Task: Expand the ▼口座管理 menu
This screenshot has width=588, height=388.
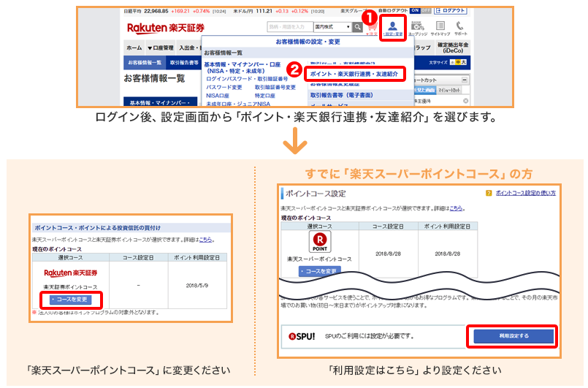Action: (161, 48)
